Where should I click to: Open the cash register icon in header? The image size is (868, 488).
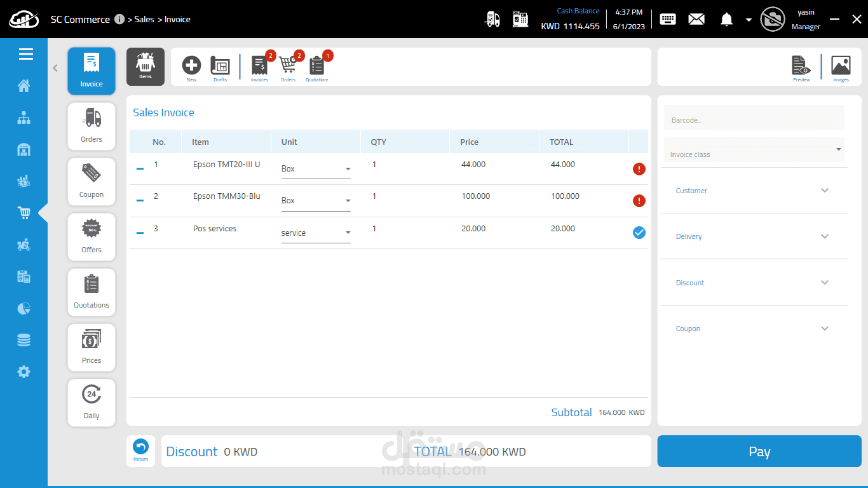pos(520,19)
